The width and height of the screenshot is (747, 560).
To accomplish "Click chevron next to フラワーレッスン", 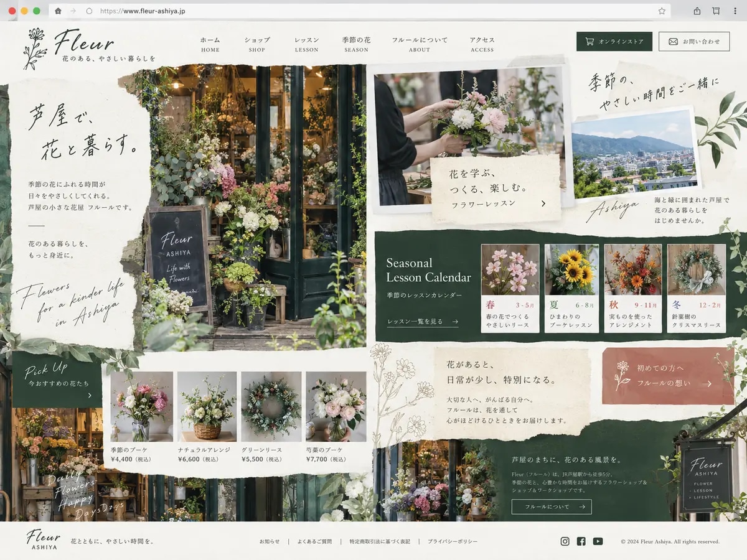I will [x=543, y=203].
